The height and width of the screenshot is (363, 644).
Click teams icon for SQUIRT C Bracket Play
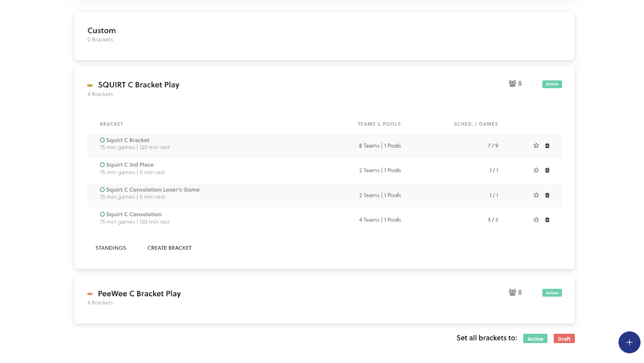(512, 83)
